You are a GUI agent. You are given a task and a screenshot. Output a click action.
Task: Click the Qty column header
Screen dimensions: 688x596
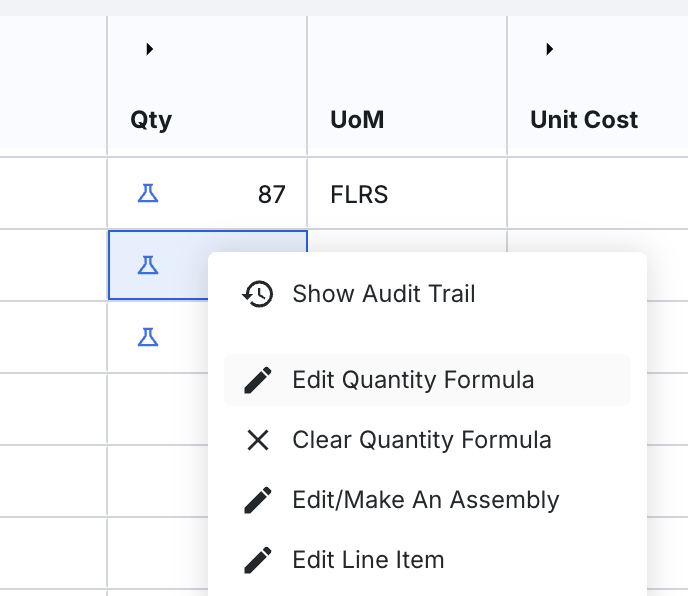click(151, 120)
